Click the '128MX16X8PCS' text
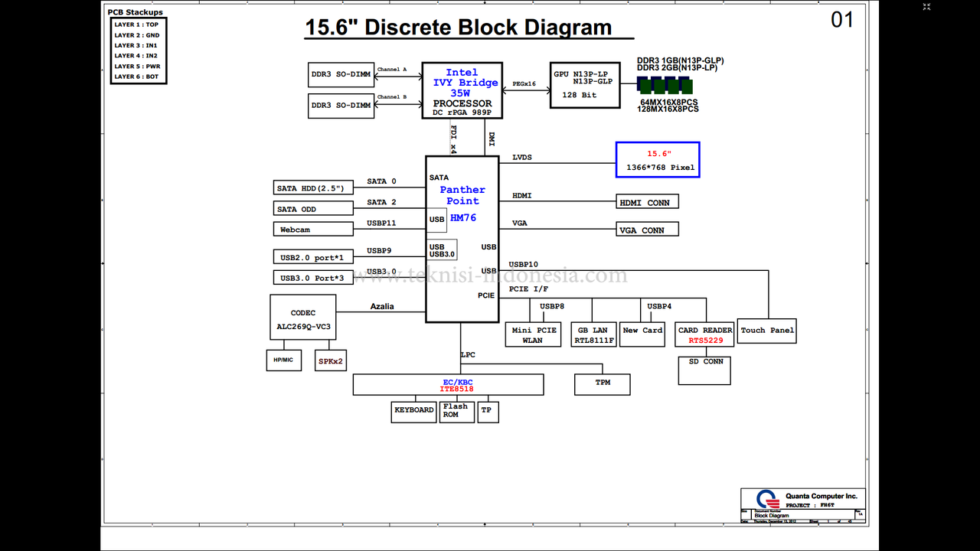Screen dimensions: 980x551 [x=668, y=109]
